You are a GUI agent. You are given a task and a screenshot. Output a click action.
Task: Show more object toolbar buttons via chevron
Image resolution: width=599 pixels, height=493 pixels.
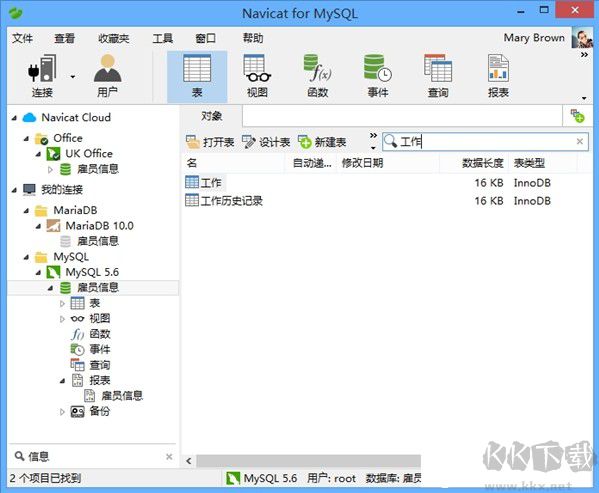[373, 136]
